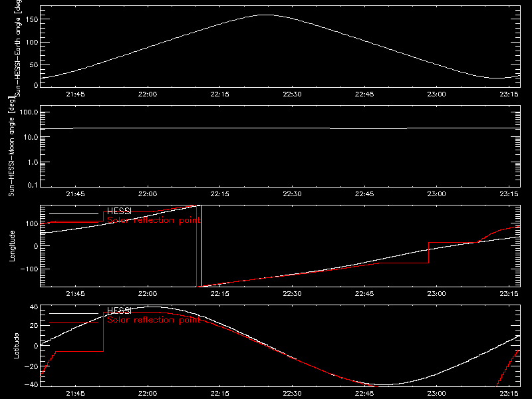The height and width of the screenshot is (399, 532).
Task: Click 21:45 under the Latitude plot
Action: [x=75, y=394]
